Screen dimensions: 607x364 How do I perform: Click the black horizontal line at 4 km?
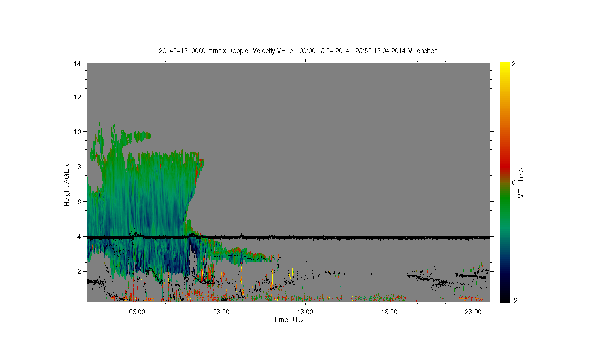pyautogui.click(x=288, y=238)
